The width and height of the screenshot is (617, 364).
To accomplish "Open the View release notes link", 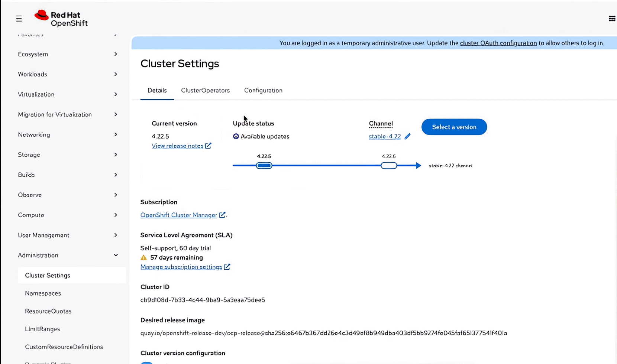I will click(181, 146).
